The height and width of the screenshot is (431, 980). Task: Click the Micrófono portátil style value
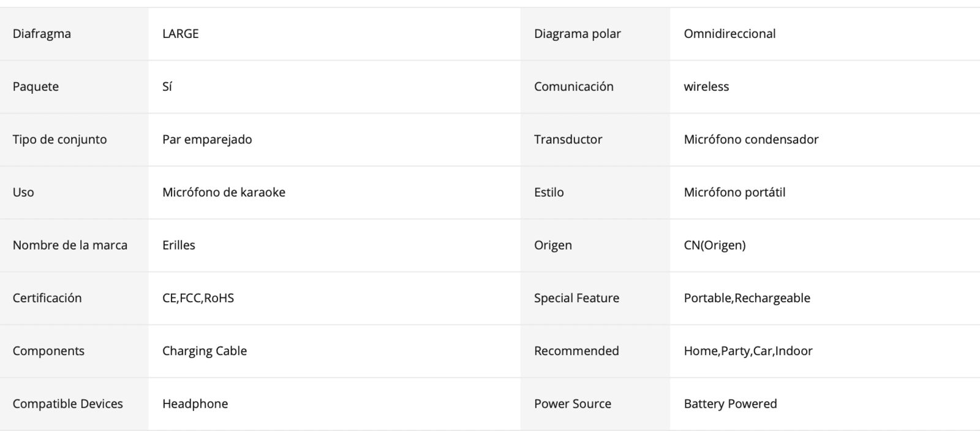pyautogui.click(x=734, y=192)
